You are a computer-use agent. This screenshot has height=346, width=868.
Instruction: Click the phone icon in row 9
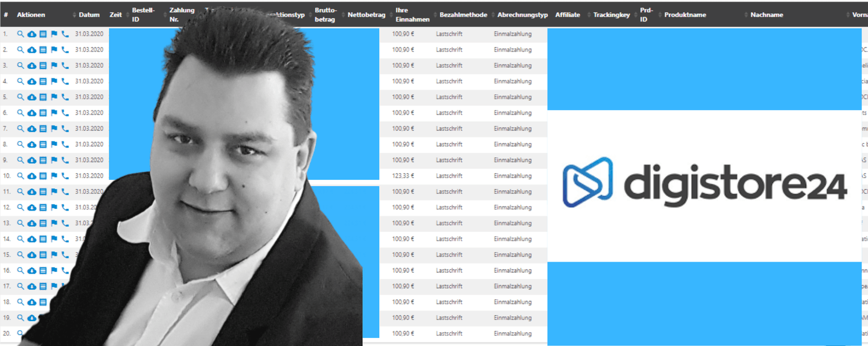pyautogui.click(x=65, y=160)
